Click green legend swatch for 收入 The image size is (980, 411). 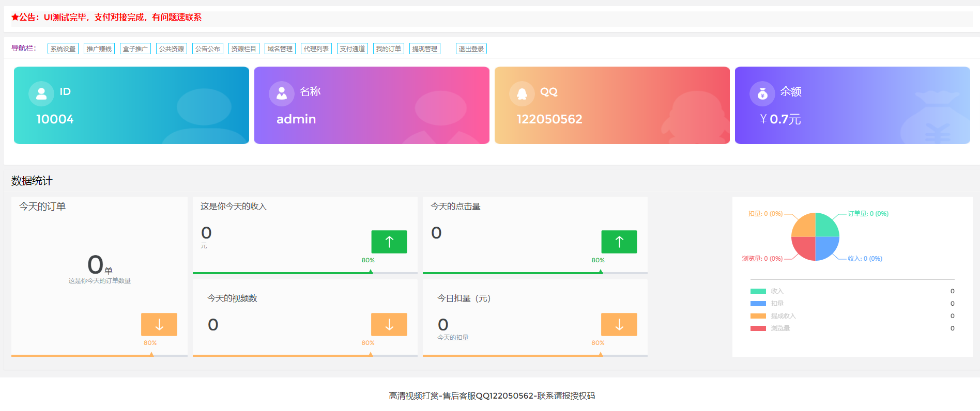758,291
